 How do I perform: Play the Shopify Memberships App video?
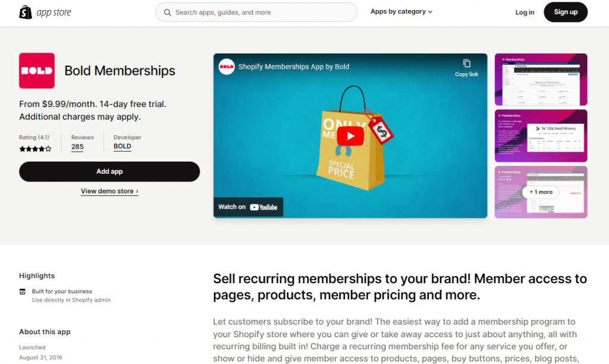tap(350, 136)
